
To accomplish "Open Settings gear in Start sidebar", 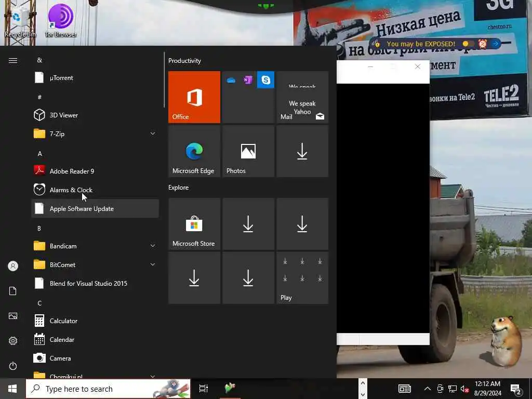I will [13, 341].
